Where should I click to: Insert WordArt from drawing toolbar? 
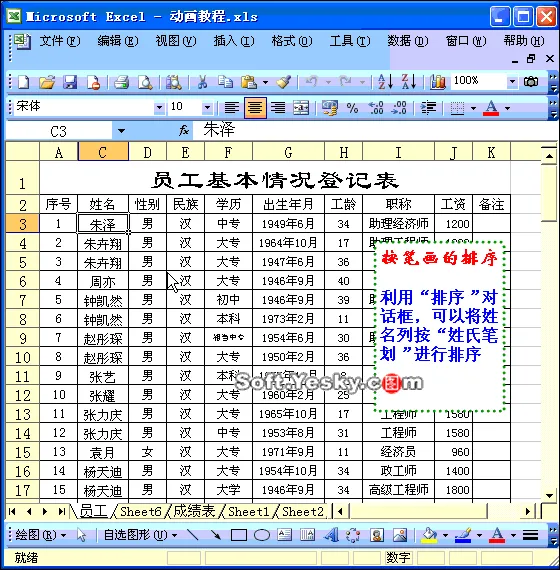[331, 535]
